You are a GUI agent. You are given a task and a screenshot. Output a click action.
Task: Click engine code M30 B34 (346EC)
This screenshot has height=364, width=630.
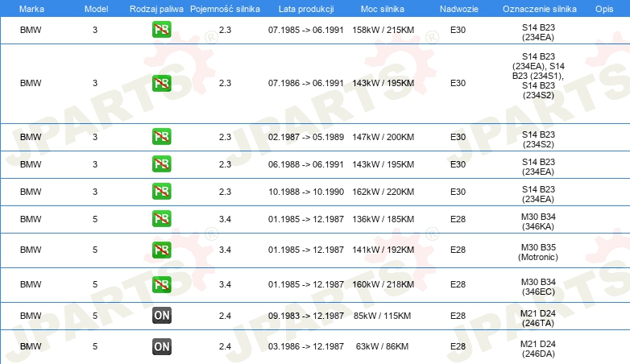pos(538,287)
